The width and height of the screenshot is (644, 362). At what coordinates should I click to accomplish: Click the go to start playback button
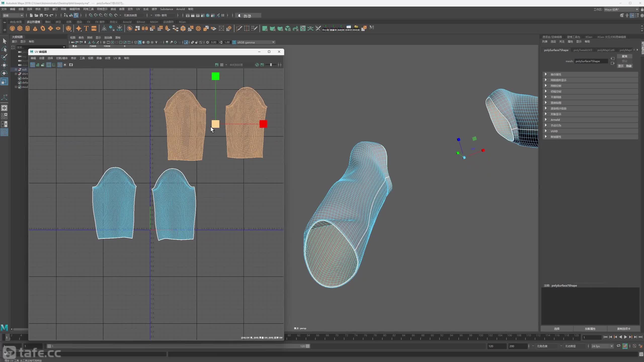click(x=605, y=337)
